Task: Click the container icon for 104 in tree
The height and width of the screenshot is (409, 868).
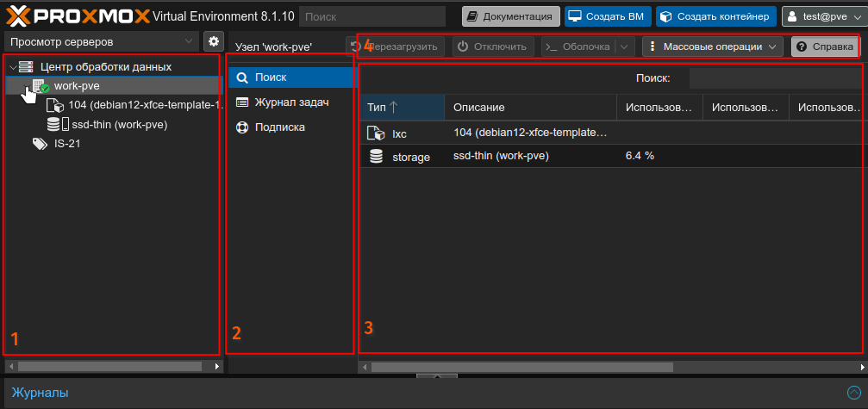Action: (56, 106)
